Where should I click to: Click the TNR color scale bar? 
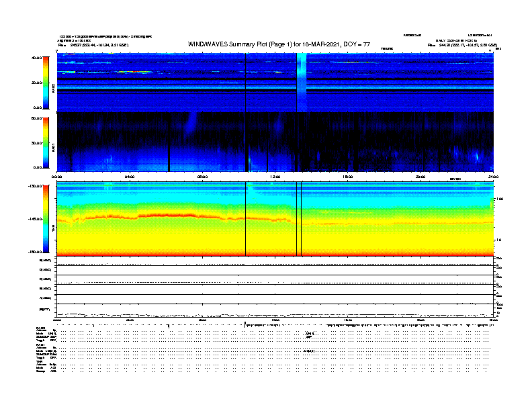click(46, 219)
